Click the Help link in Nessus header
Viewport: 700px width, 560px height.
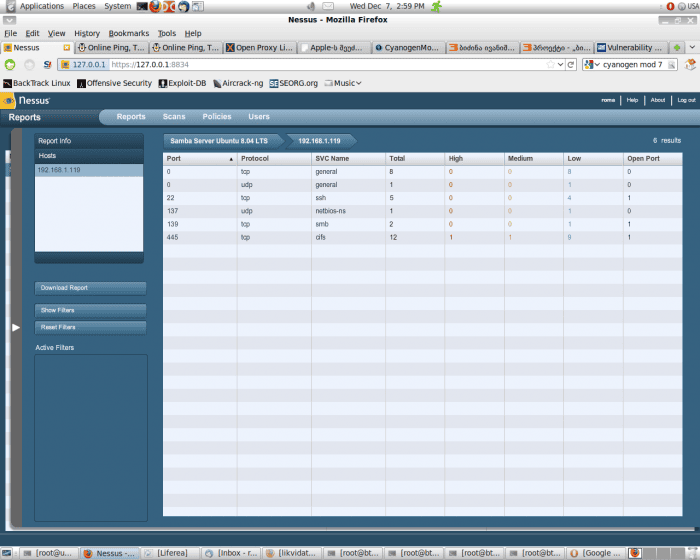pyautogui.click(x=632, y=100)
